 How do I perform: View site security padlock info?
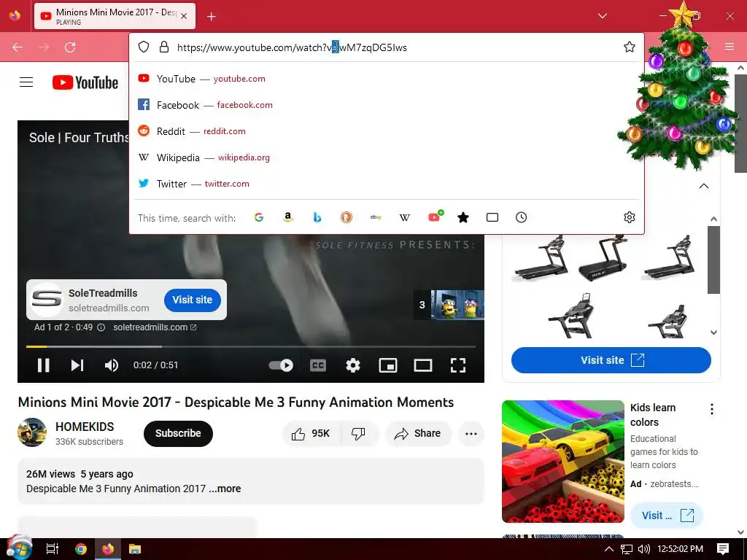pyautogui.click(x=164, y=47)
